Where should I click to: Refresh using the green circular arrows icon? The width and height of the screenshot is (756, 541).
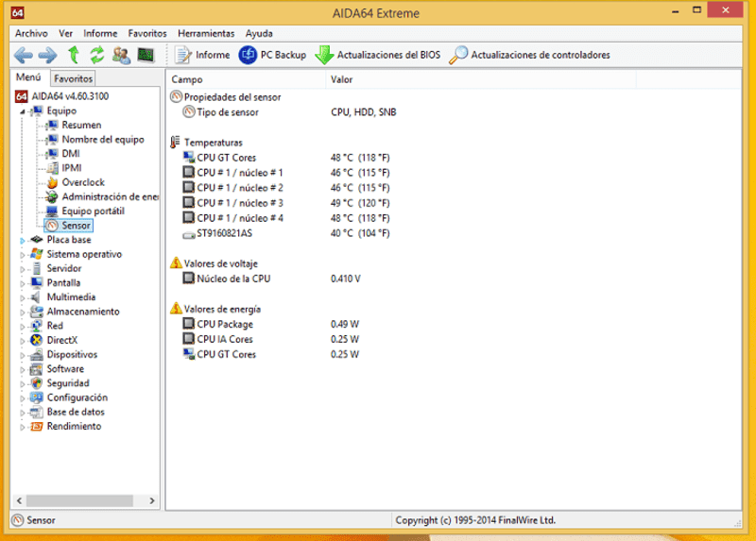tap(97, 55)
